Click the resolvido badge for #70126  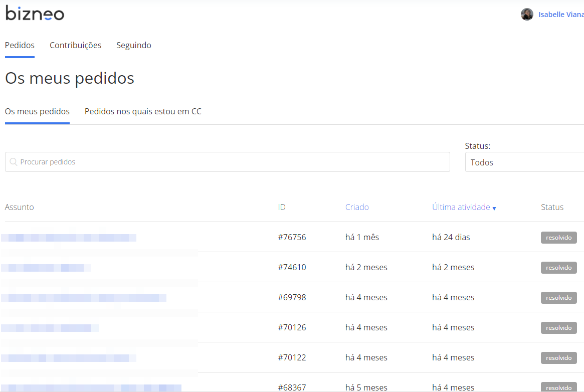click(x=558, y=328)
